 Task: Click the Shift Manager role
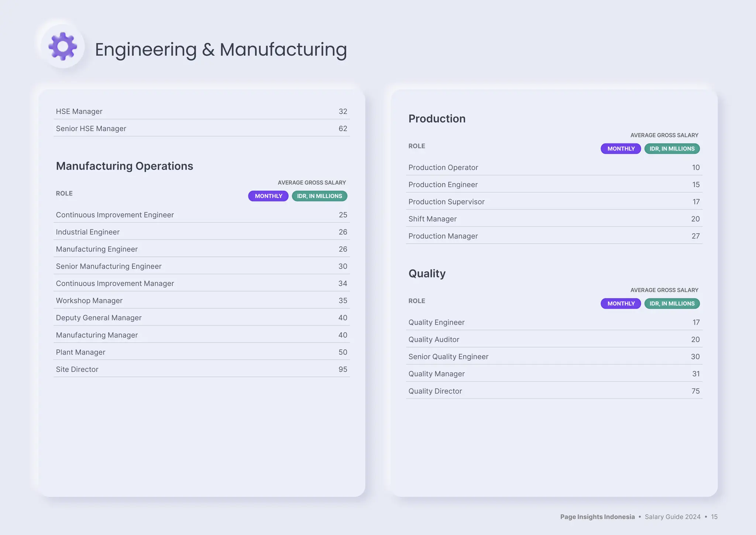click(432, 219)
